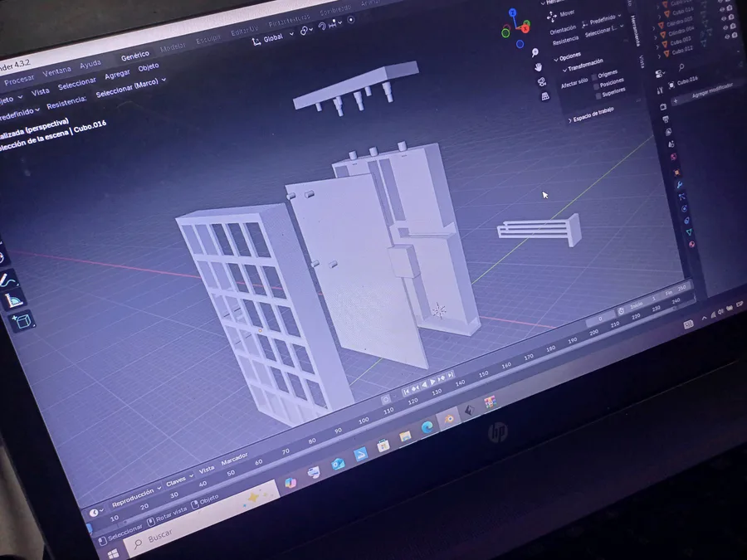
Task: Open the World properties tab icon
Action: (x=674, y=157)
